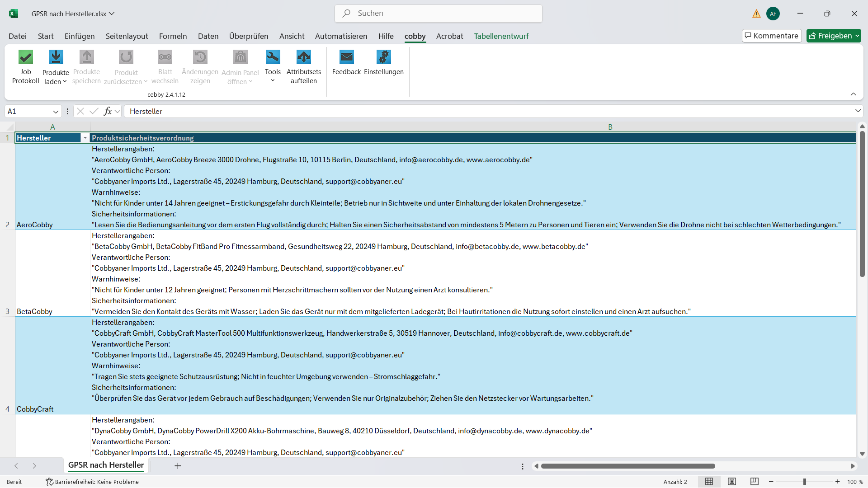
Task: Expand the formula bar chevron
Action: [858, 111]
